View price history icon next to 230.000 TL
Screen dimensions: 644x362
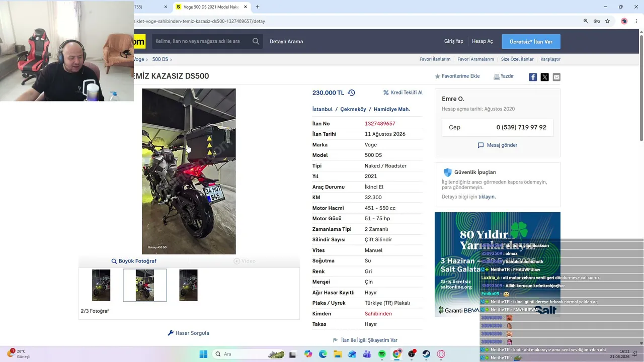coord(351,93)
